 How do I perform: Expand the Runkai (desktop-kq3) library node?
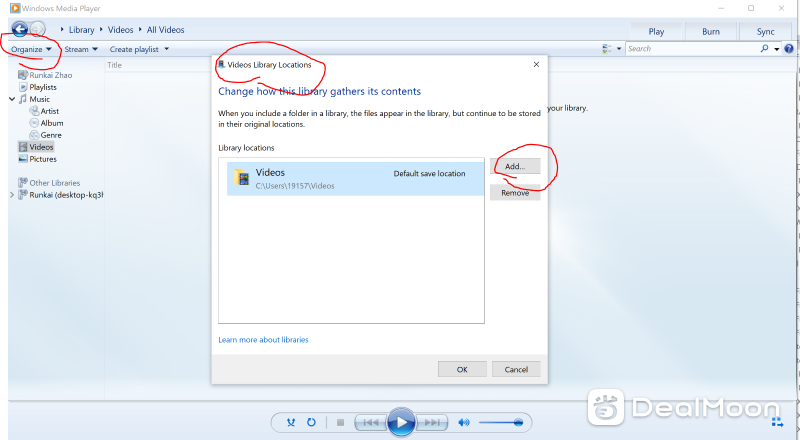coord(12,194)
